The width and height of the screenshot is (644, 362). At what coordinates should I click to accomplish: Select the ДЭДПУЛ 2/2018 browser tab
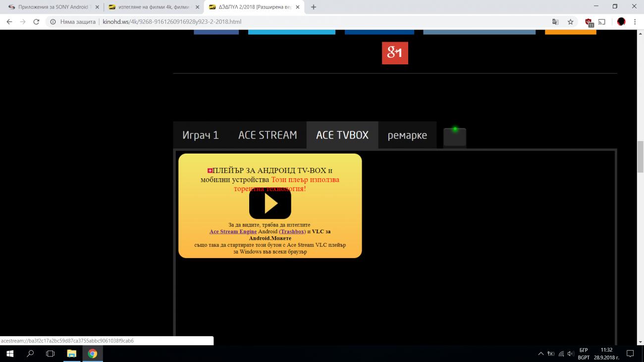(x=255, y=7)
